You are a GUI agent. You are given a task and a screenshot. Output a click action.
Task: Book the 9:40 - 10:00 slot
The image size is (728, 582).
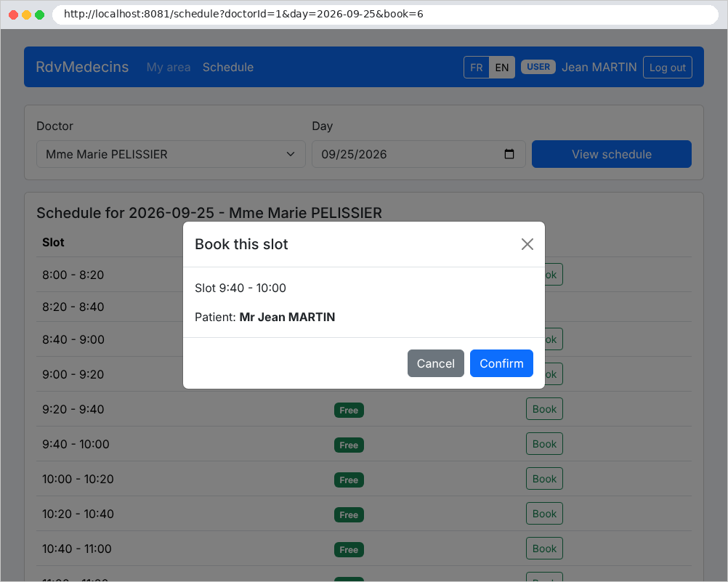(544, 444)
